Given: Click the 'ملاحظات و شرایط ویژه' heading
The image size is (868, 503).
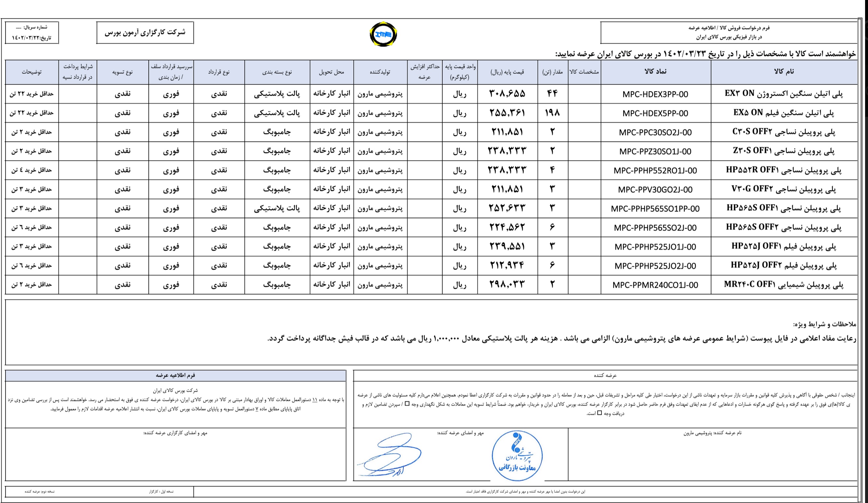Looking at the screenshot, I should click(x=825, y=324).
